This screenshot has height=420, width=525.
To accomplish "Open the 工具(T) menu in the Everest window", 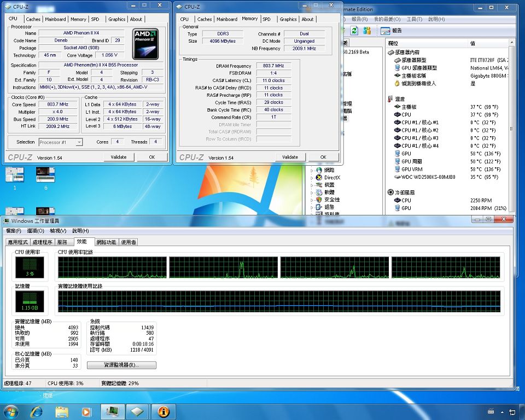I will [x=414, y=20].
